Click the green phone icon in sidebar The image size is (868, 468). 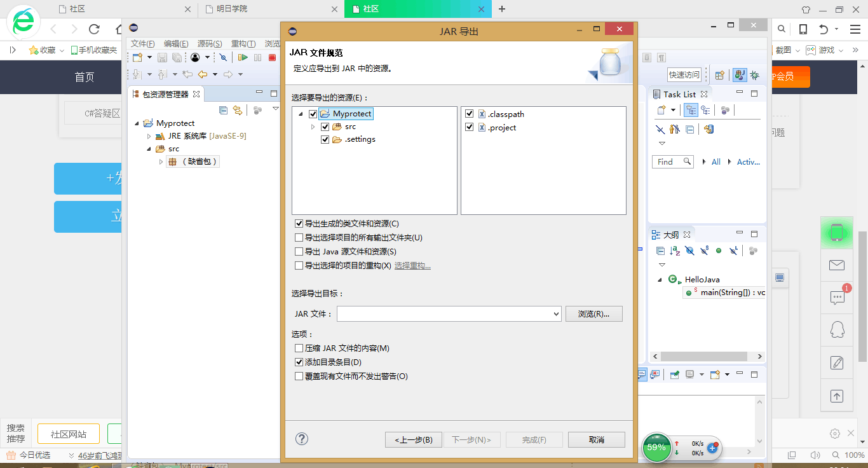click(837, 233)
